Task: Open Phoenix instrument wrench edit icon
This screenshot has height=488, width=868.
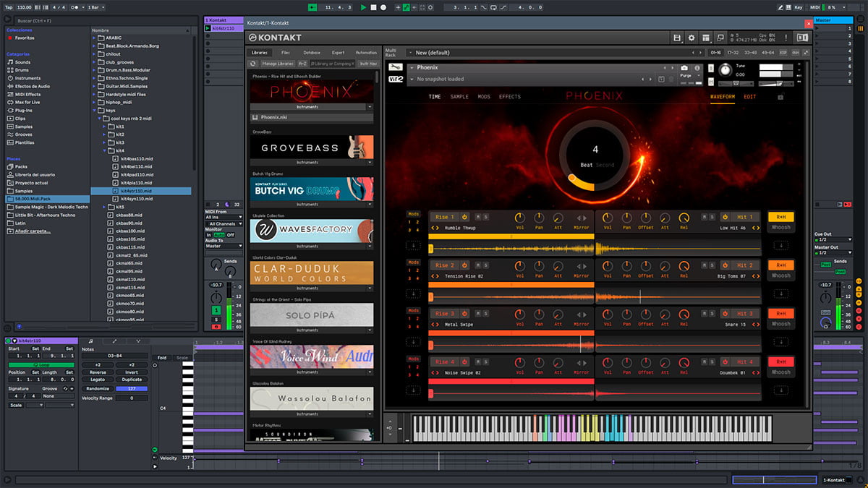Action: (396, 67)
